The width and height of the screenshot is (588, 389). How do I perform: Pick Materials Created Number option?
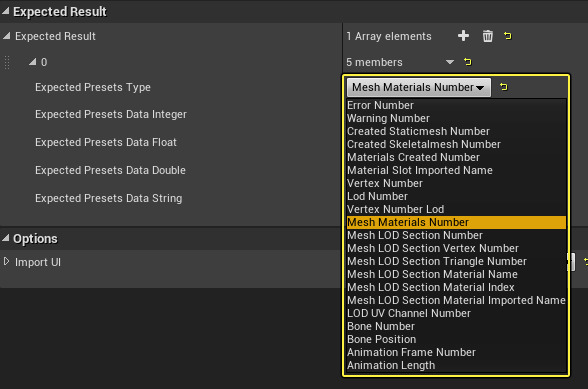click(456, 158)
